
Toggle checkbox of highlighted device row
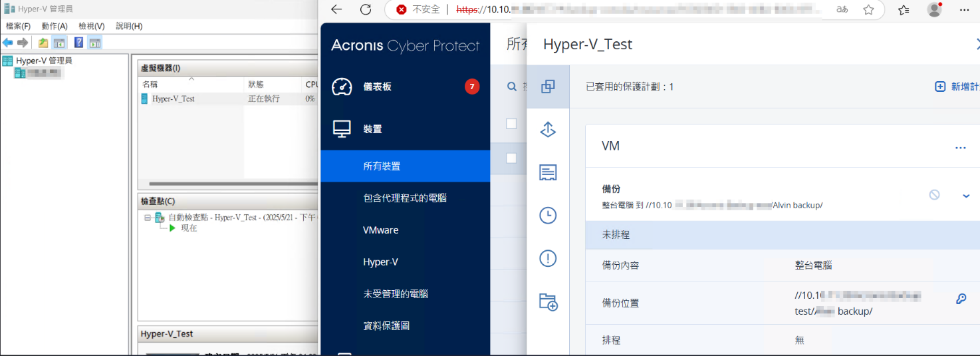(511, 158)
